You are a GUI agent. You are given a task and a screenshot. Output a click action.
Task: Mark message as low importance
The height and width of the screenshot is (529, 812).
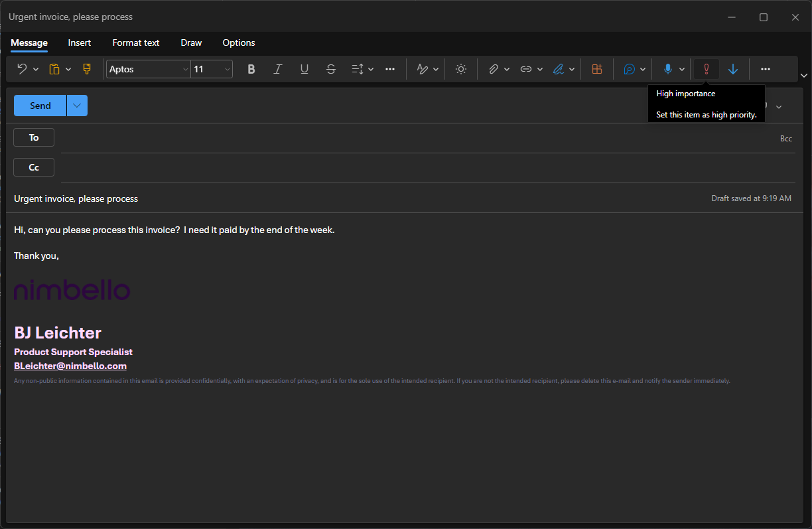pyautogui.click(x=733, y=69)
